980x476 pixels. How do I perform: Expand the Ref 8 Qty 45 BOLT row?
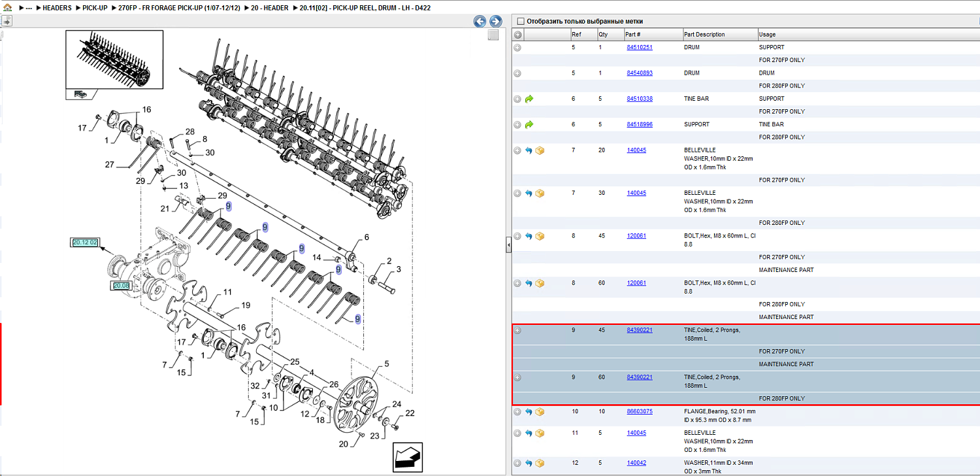[x=517, y=236]
